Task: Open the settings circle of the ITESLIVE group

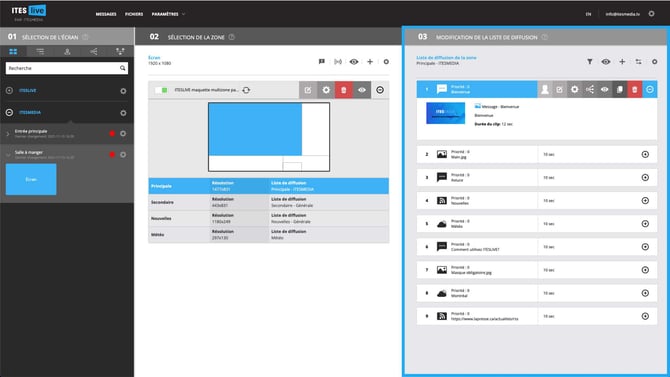Action: [123, 91]
